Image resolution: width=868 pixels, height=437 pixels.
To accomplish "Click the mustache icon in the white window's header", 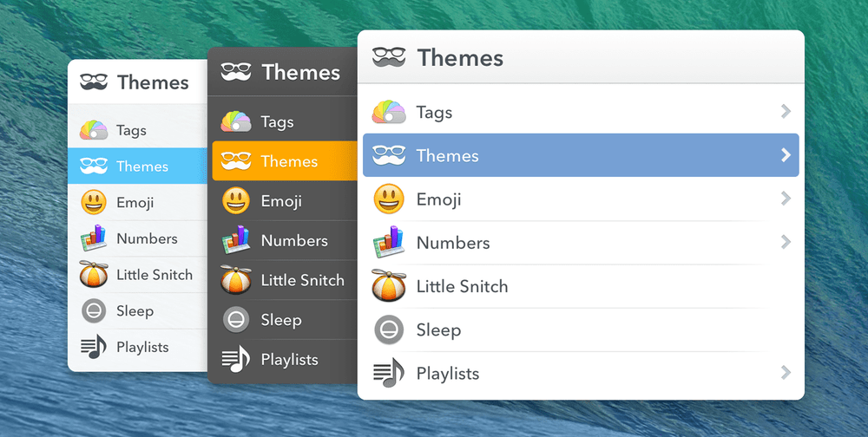I will 389,57.
